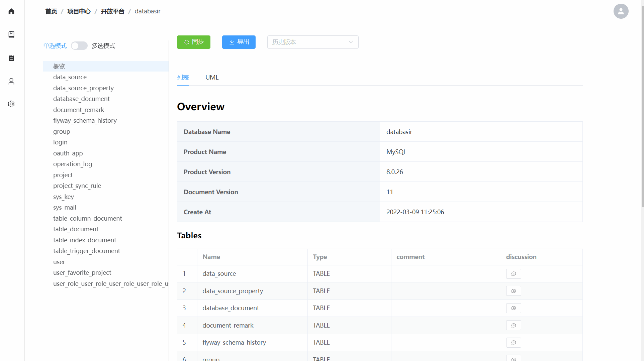Select table_column_document in table list
644x361 pixels.
click(87, 219)
